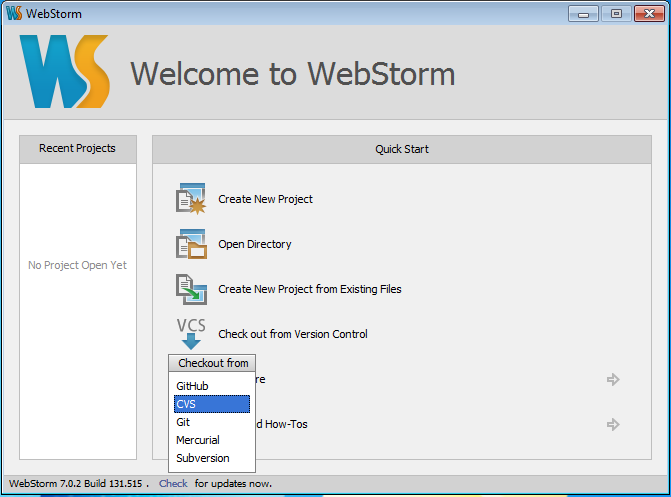Click the Welcome to WebStorm heading
Viewport: 671px width, 497px height.
(293, 74)
